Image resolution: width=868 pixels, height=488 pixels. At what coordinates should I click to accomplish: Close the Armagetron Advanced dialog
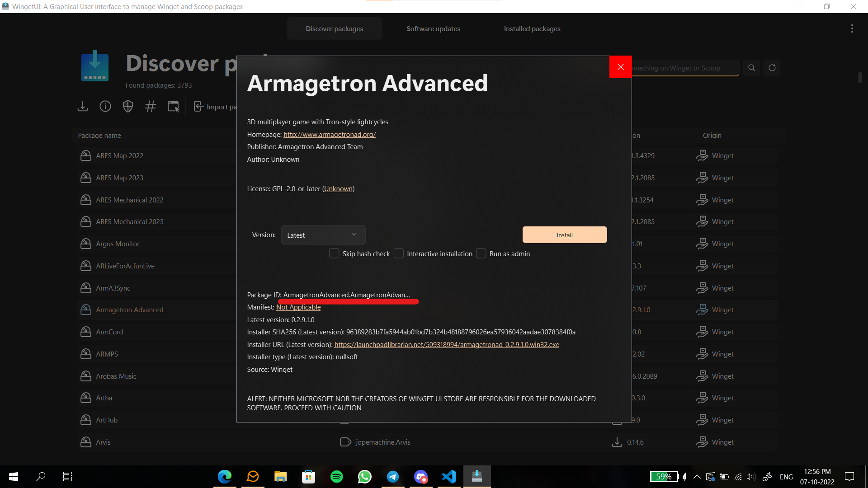(x=620, y=67)
